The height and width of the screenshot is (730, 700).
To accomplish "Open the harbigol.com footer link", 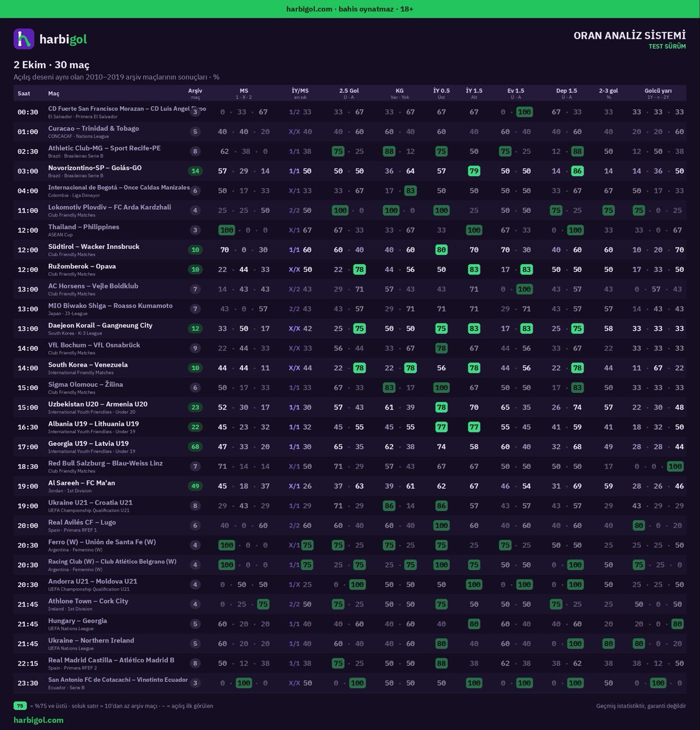I will click(38, 720).
